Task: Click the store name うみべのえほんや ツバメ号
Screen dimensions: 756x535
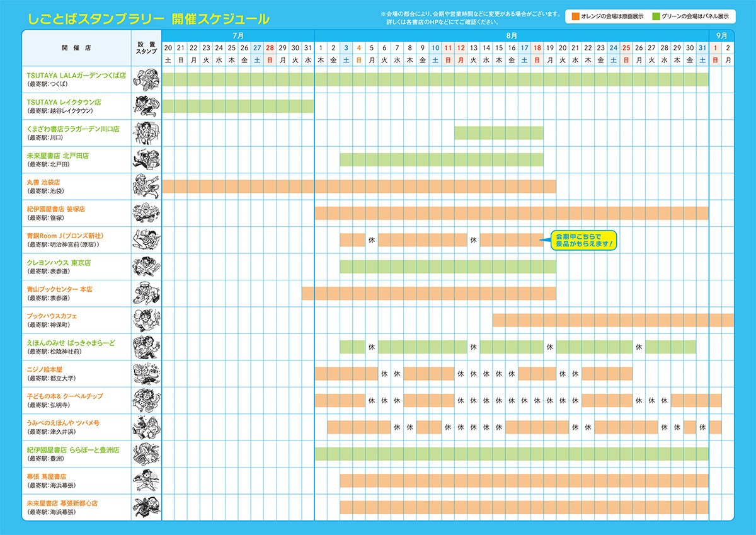Action: click(x=63, y=423)
